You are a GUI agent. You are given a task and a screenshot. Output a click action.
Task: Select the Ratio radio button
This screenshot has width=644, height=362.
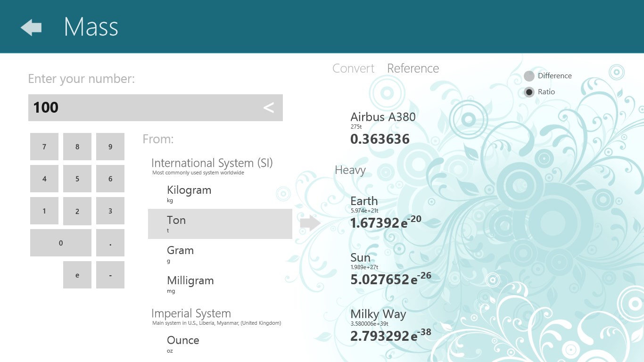[x=529, y=92]
